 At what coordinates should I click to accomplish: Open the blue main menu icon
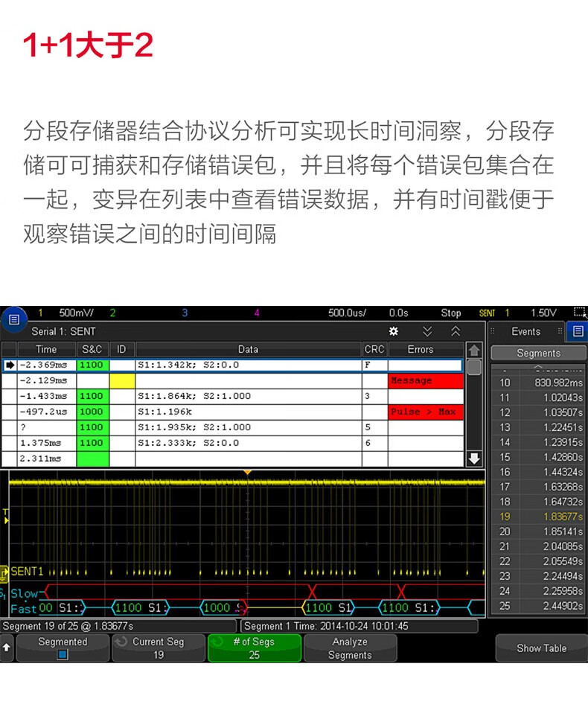13,321
